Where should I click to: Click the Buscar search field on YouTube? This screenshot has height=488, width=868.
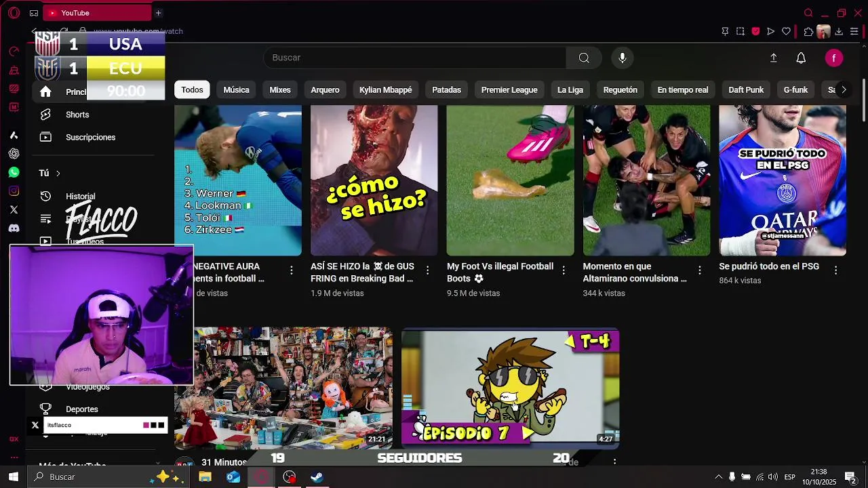click(x=414, y=58)
